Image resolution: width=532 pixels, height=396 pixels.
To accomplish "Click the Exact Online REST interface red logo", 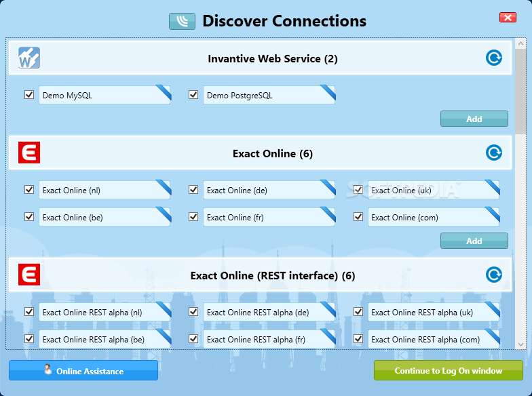I will 29,275.
